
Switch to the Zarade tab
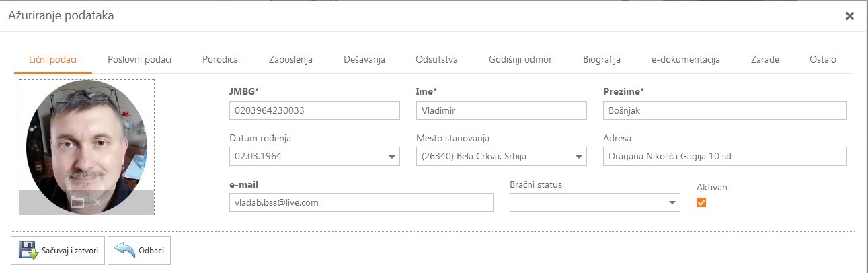(x=765, y=59)
